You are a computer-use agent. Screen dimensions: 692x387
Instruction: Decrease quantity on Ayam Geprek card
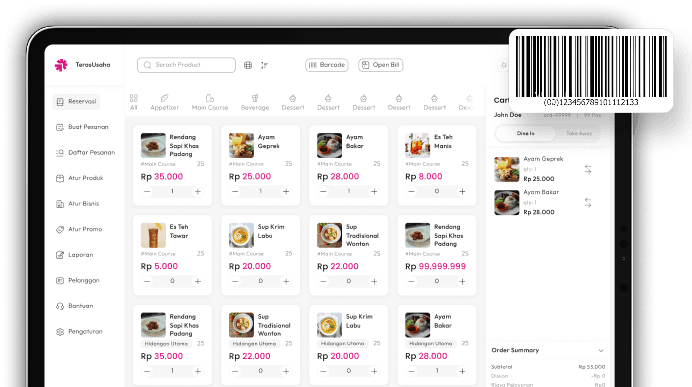pyautogui.click(x=235, y=192)
